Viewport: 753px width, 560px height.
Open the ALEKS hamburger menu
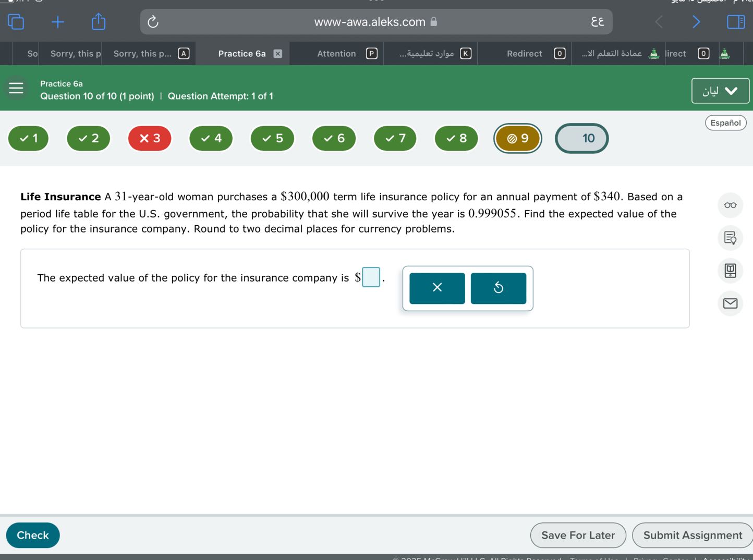click(x=16, y=88)
